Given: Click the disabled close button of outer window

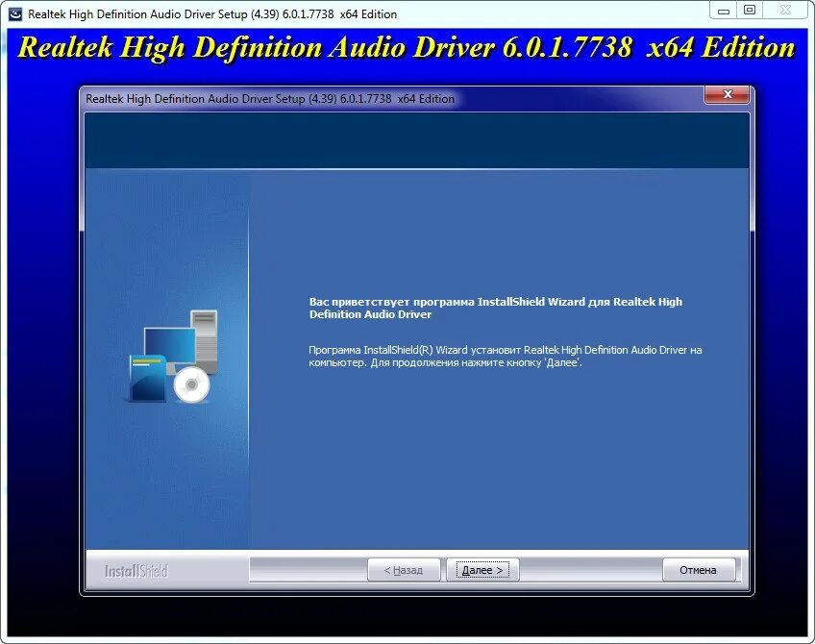Looking at the screenshot, I should click(786, 10).
